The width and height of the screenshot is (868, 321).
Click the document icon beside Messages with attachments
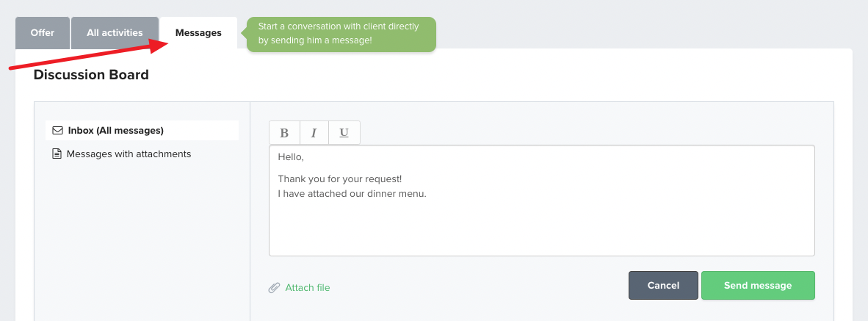pos(57,154)
